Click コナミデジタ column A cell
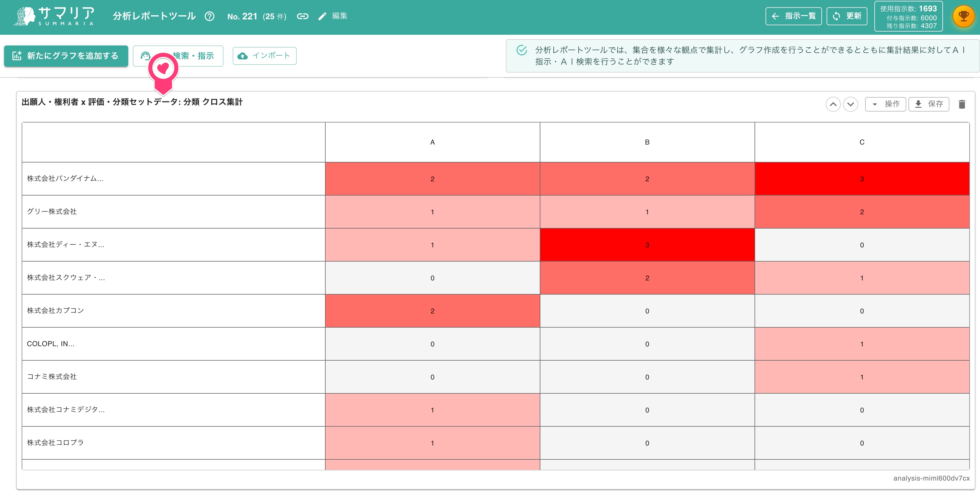 click(x=433, y=410)
